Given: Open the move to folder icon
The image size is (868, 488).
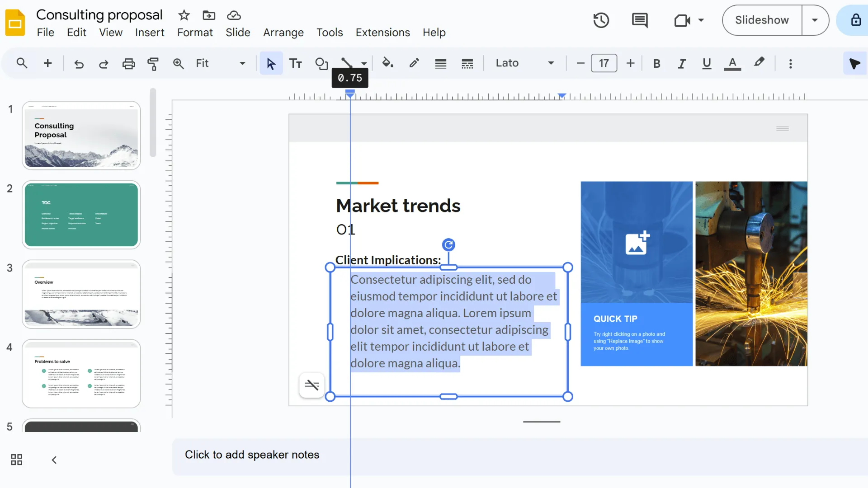Looking at the screenshot, I should coord(209,15).
